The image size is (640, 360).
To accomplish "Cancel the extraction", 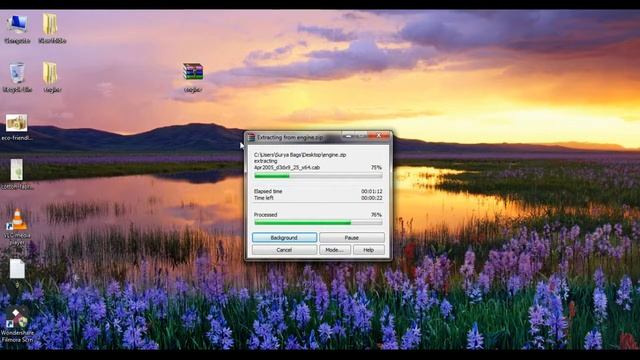I will [284, 250].
